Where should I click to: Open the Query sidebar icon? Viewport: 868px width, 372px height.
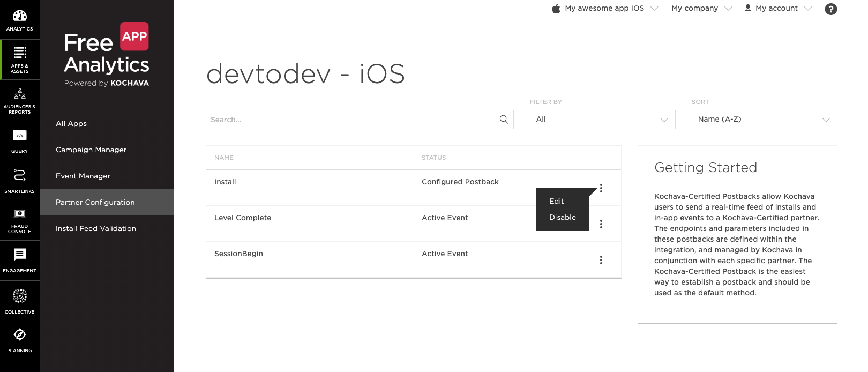coord(20,140)
